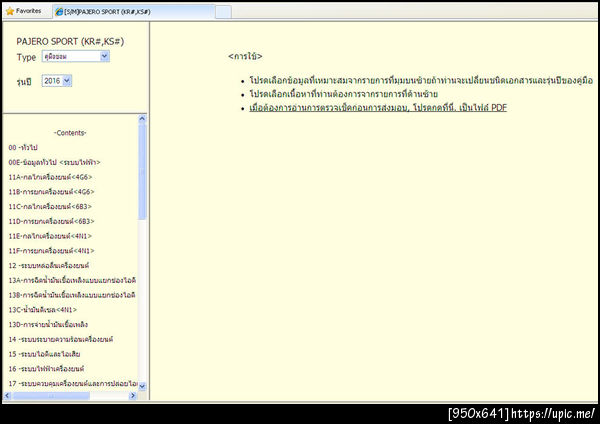Open section 00E general electrical info
The height and width of the screenshot is (424, 600).
[54, 162]
